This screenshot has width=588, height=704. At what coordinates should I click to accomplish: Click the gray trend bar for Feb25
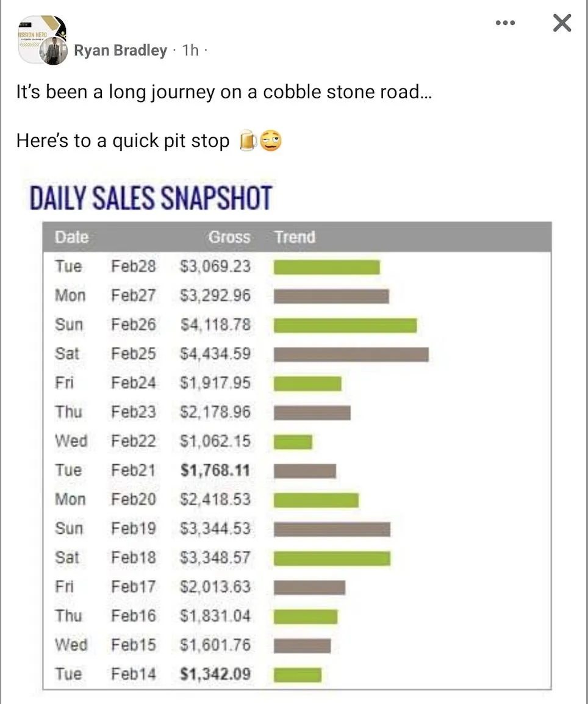[351, 354]
